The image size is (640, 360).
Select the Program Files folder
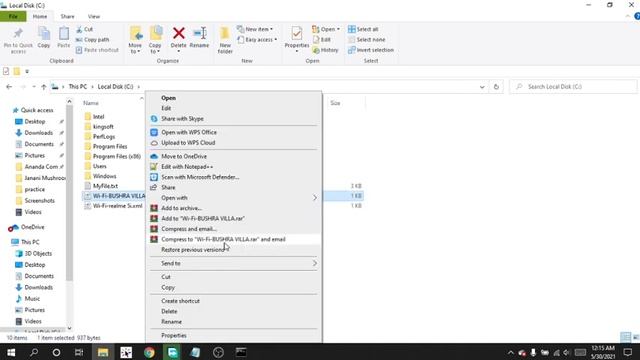(110, 146)
